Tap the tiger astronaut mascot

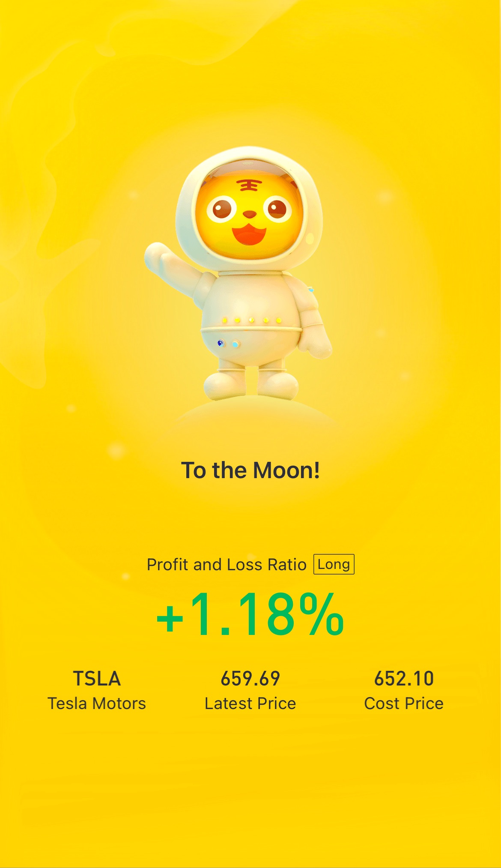click(x=238, y=272)
